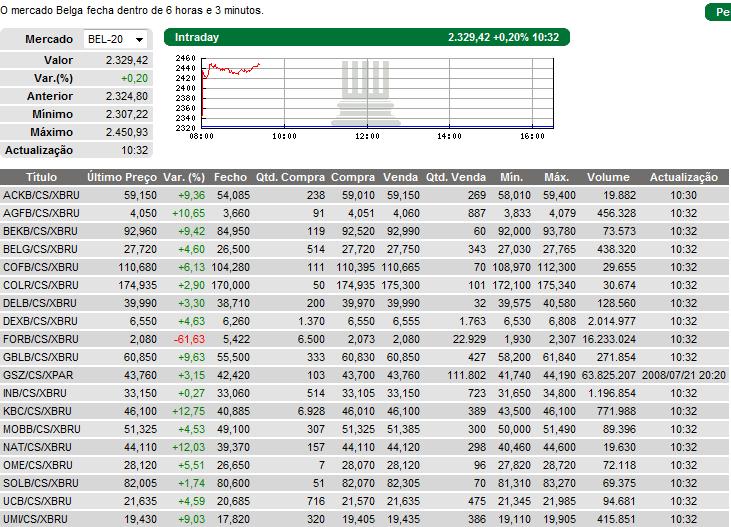This screenshot has width=731, height=527.
Task: Open the OME/CS/XBRU stock title
Action: tap(37, 465)
